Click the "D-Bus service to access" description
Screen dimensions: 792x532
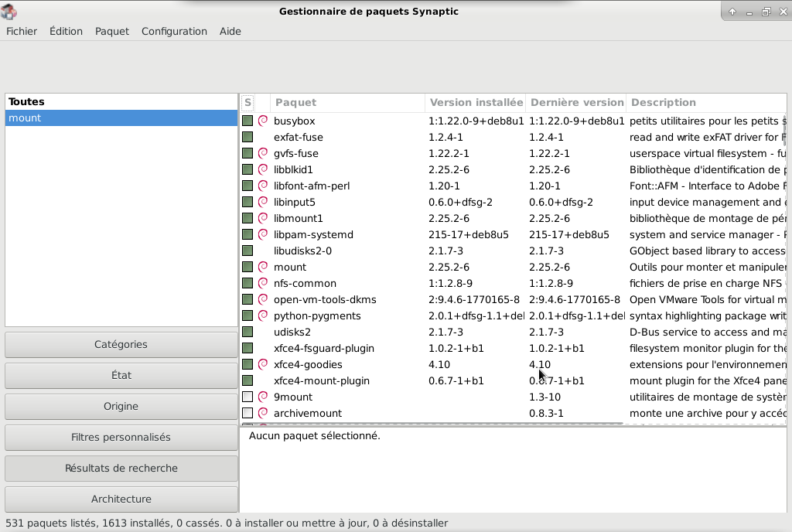(708, 332)
